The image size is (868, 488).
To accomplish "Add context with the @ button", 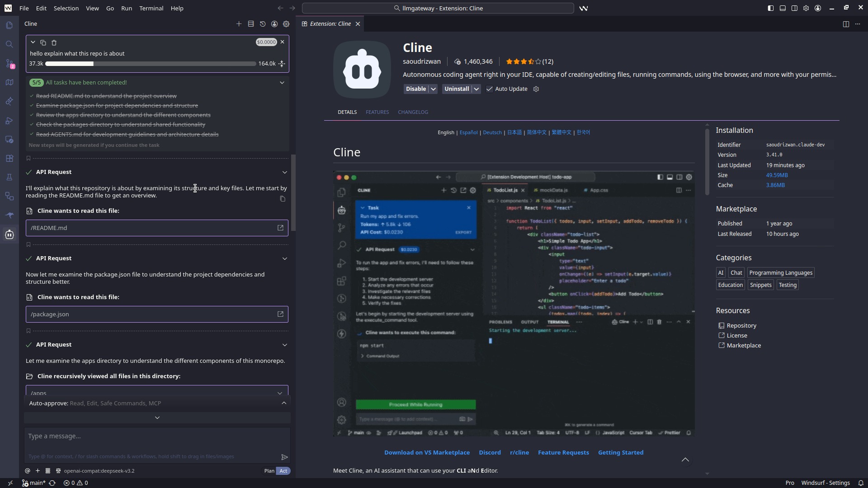I will pyautogui.click(x=28, y=471).
